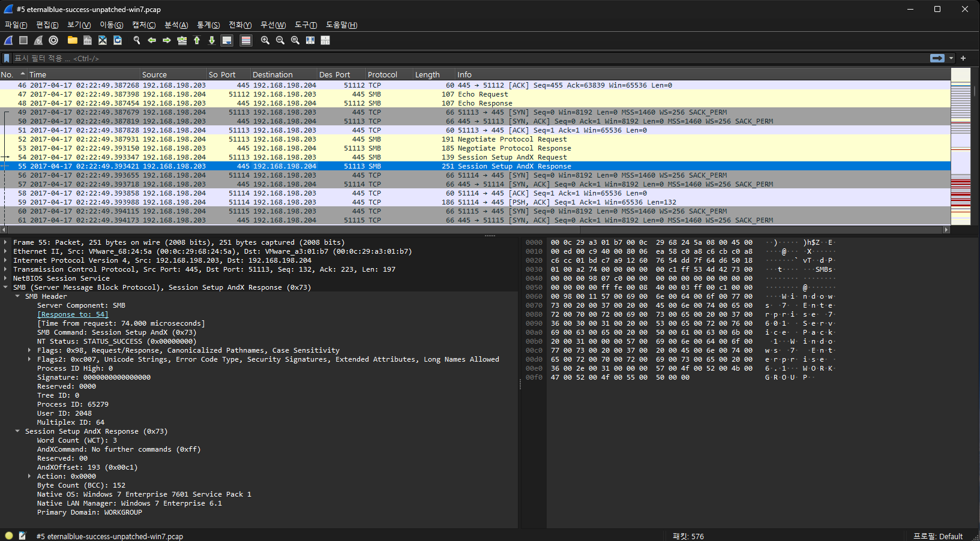Viewport: 980px width, 541px height.
Task: Click the capture options gear icon
Action: (53, 40)
